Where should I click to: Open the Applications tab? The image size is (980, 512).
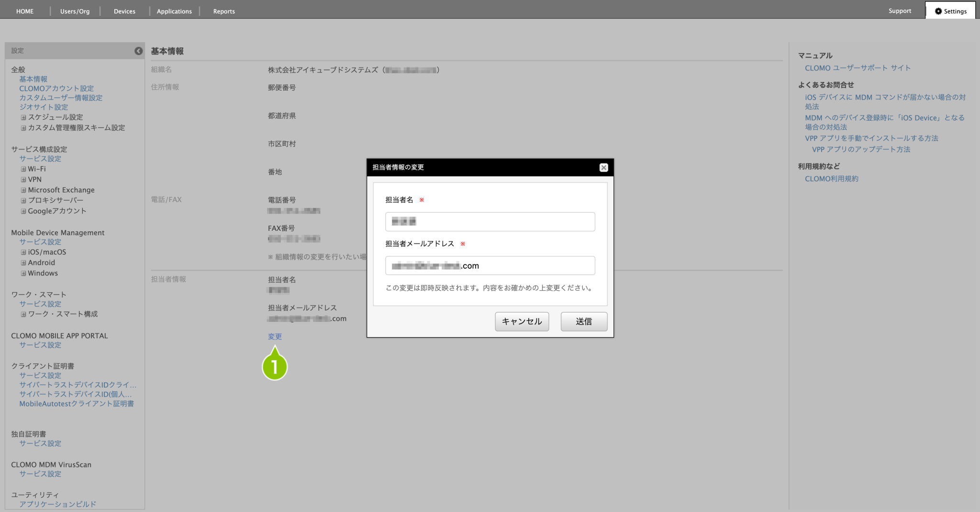(174, 11)
